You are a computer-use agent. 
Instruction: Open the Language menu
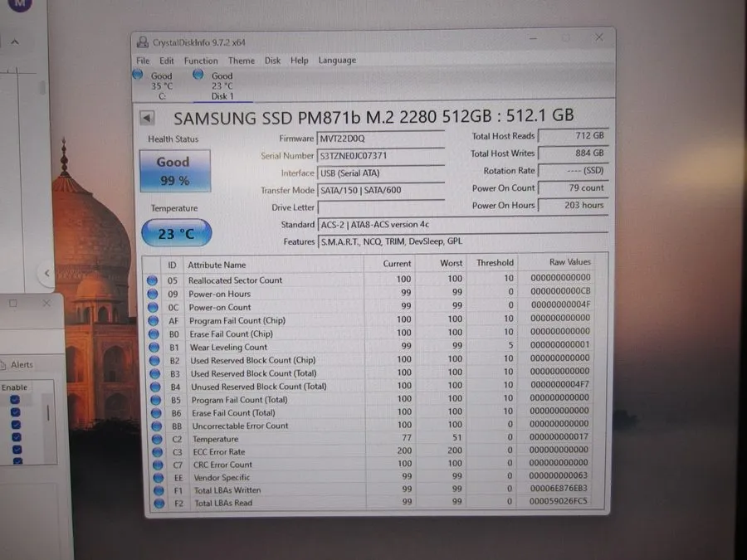coord(337,61)
